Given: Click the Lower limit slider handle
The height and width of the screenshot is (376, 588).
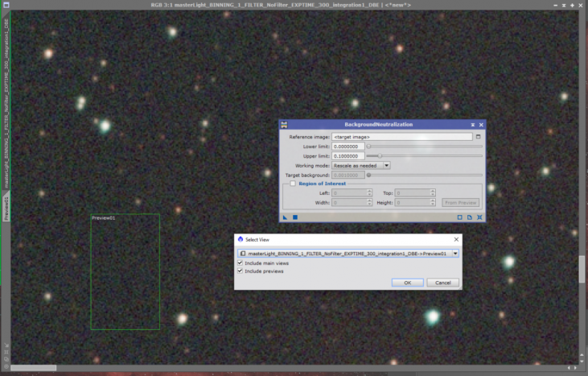Looking at the screenshot, I should point(368,147).
